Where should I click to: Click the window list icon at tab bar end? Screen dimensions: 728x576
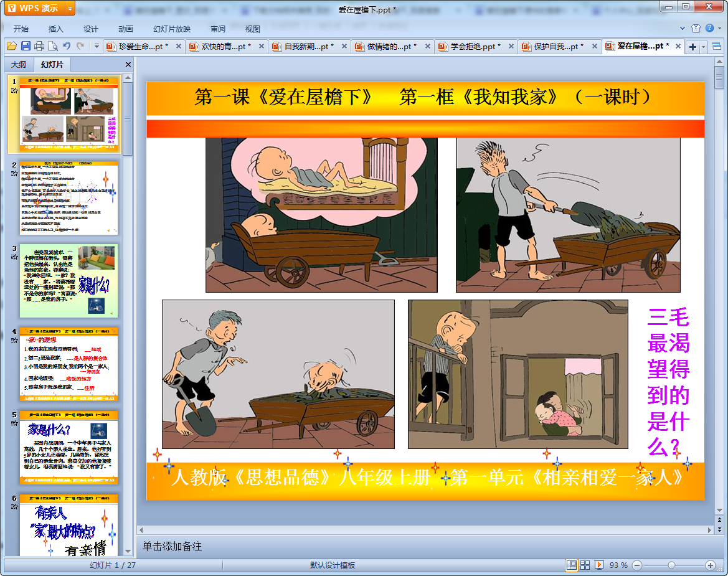pyautogui.click(x=716, y=47)
